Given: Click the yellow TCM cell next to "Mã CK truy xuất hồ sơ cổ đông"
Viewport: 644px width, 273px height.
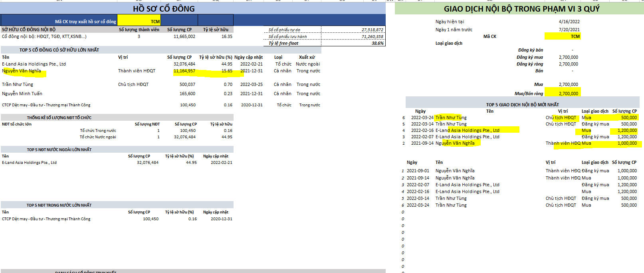Looking at the screenshot, I should 139,22.
